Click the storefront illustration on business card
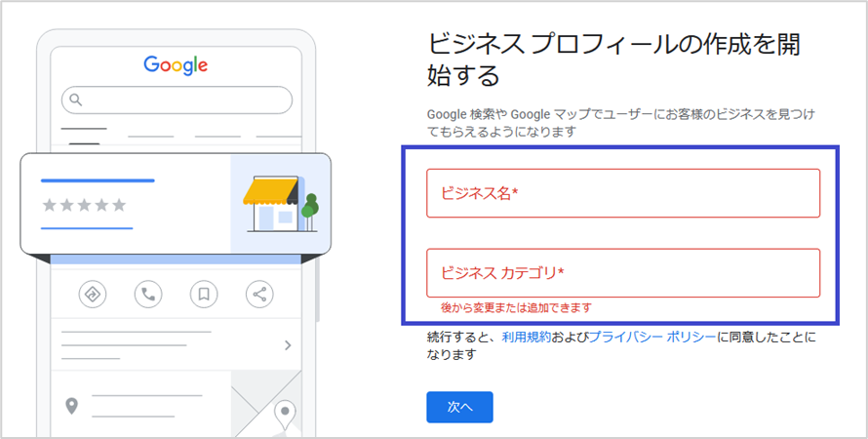The image size is (868, 439). (x=280, y=204)
